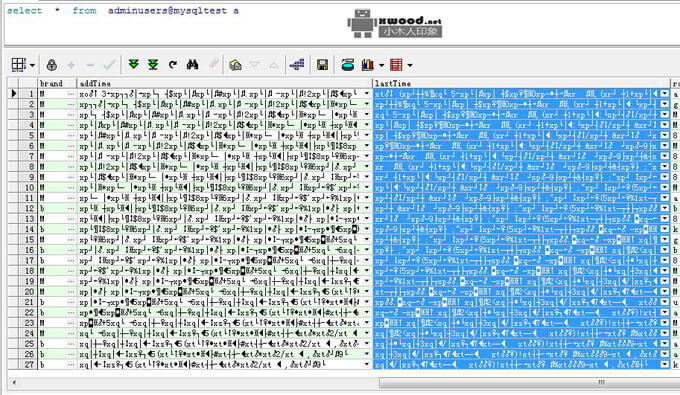
Task: Open the chart icon dropdown arrow
Action: click(x=381, y=65)
